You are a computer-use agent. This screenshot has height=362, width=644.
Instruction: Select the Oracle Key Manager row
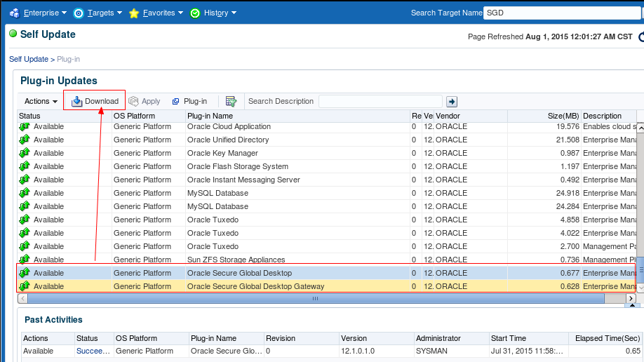coord(327,153)
